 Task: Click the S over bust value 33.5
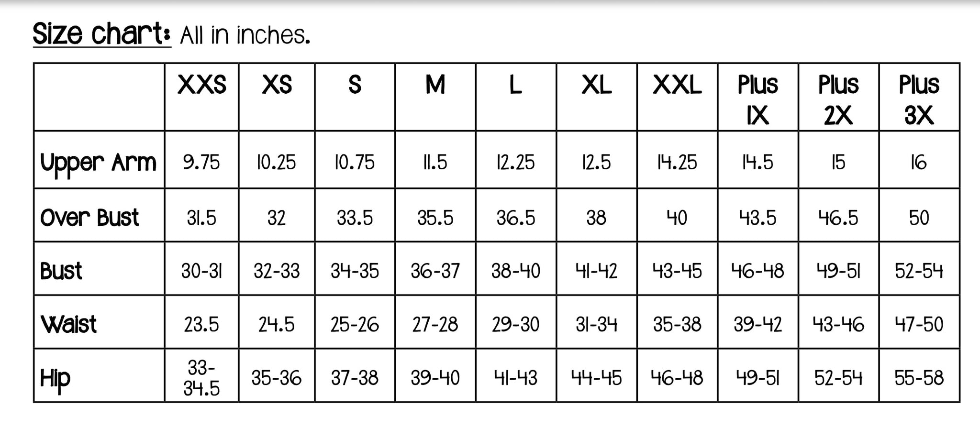(x=355, y=218)
